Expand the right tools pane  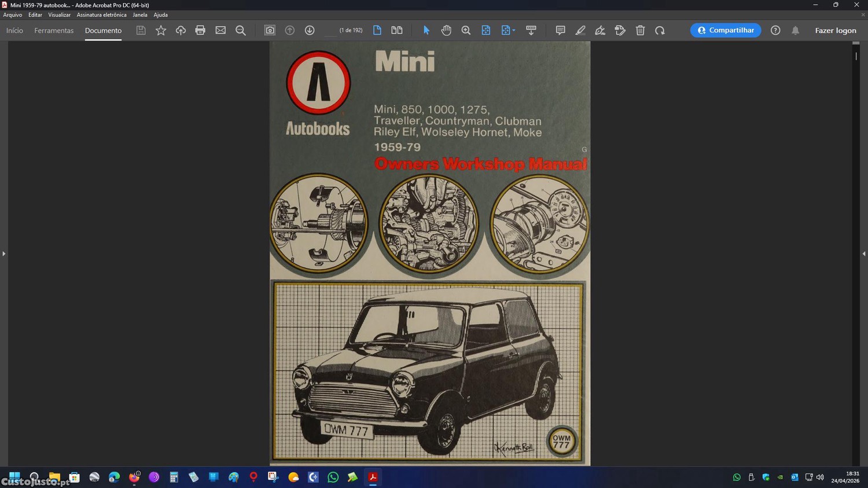tap(864, 254)
